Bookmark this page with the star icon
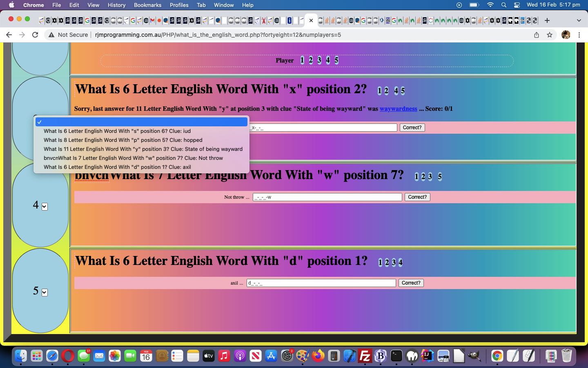This screenshot has height=368, width=588. point(550,35)
